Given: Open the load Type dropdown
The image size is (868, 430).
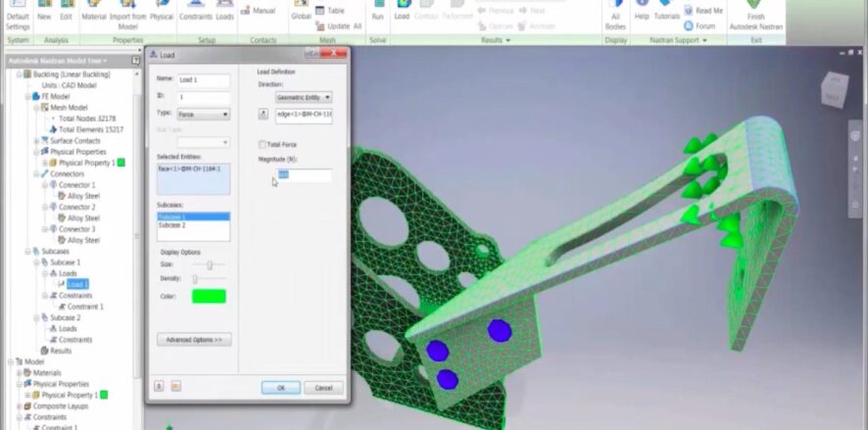Looking at the screenshot, I should 204,115.
